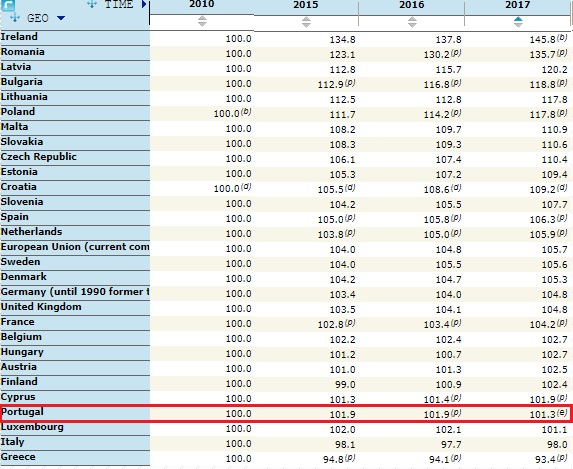
Task: Select the Slovakia row label
Action: click(22, 141)
